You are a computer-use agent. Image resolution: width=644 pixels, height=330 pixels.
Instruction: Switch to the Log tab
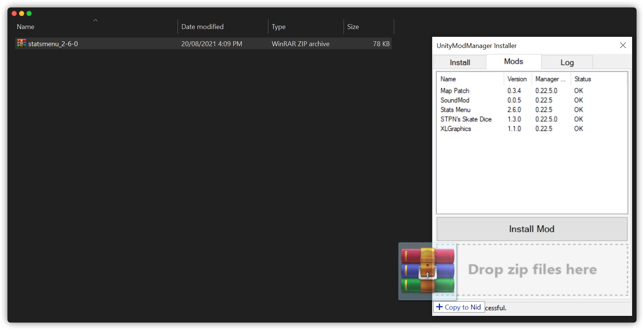click(x=567, y=63)
